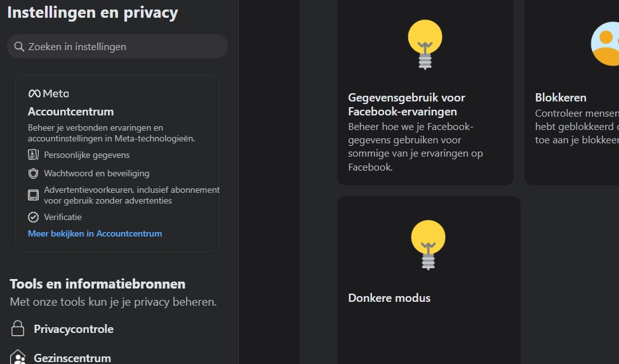Click the magnifier icon in settings search

click(x=19, y=47)
